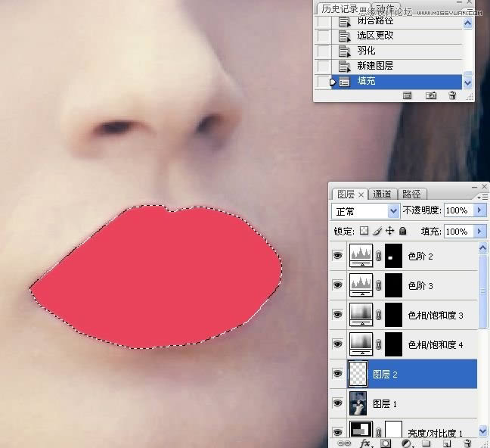
Task: Toggle visibility of 图层 1
Action: tap(337, 403)
